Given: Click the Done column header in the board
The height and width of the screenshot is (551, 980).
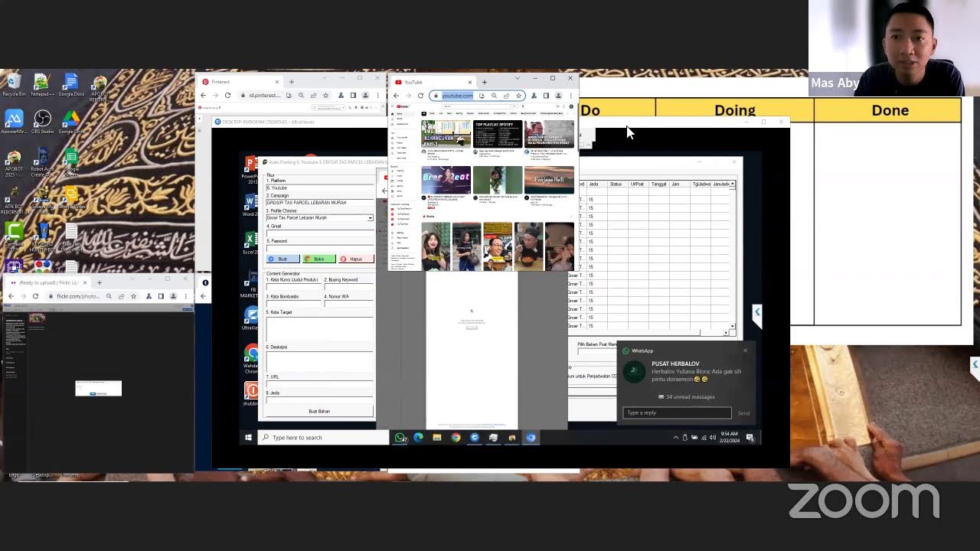Looking at the screenshot, I should tap(890, 110).
